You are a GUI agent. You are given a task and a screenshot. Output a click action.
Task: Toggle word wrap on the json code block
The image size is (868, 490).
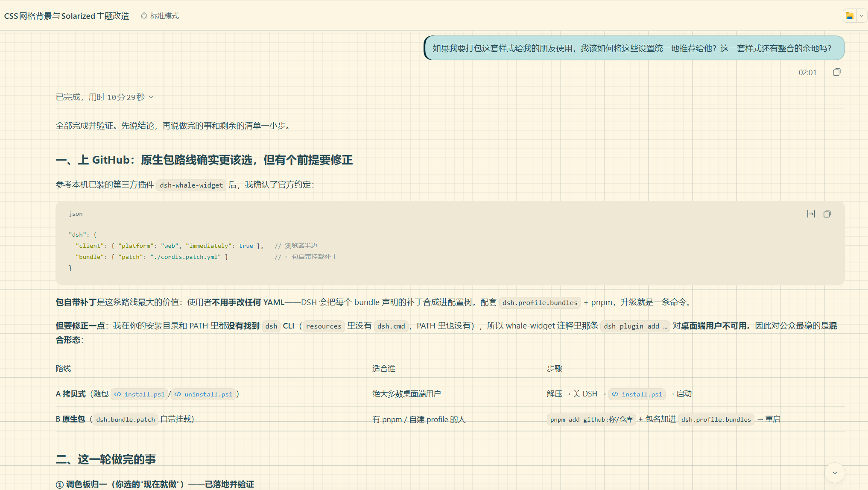click(811, 214)
